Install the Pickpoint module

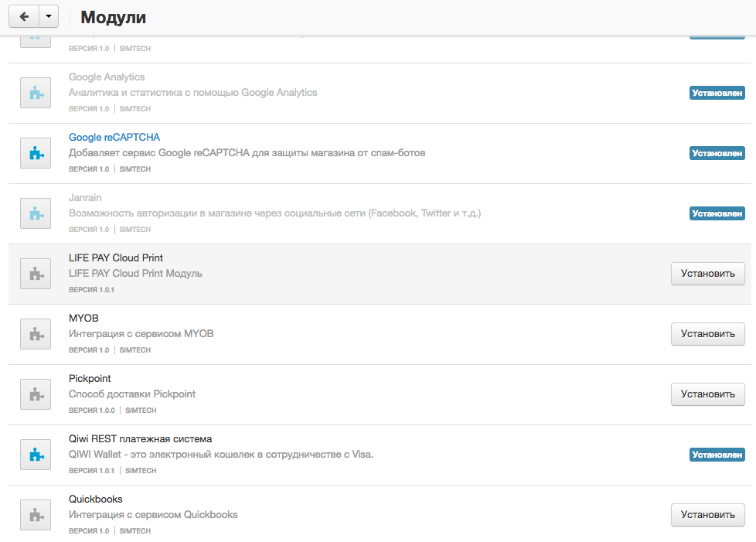point(708,394)
